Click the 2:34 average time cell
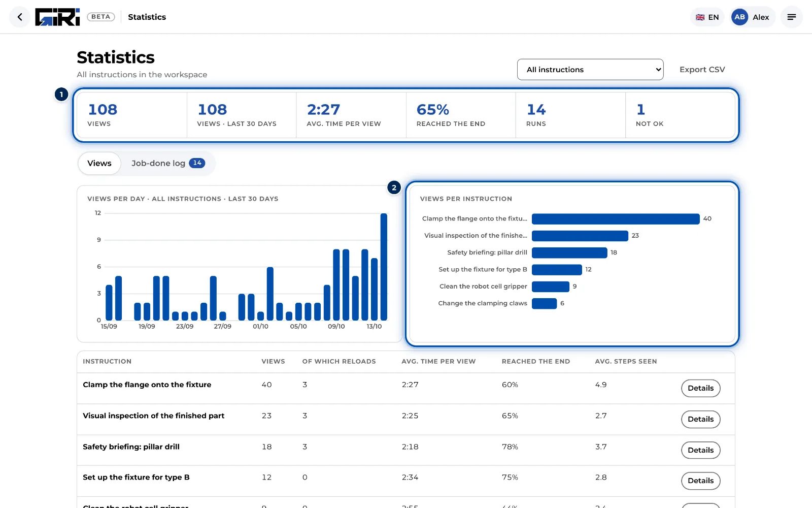812x508 pixels. tap(410, 477)
